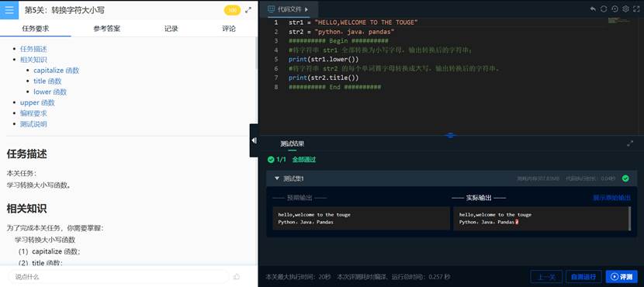Click the 相关知识 heading
This screenshot has width=644, height=287.
click(x=26, y=209)
